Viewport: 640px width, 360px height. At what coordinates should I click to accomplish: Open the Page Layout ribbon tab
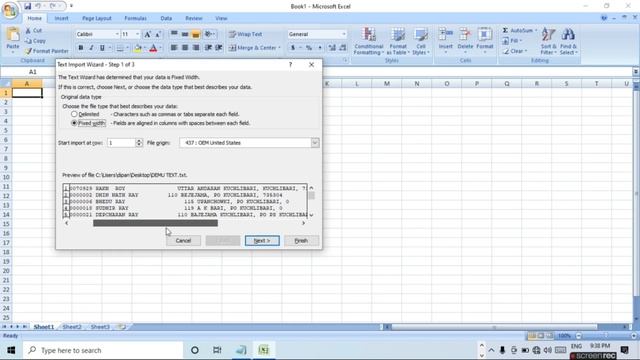tap(97, 18)
